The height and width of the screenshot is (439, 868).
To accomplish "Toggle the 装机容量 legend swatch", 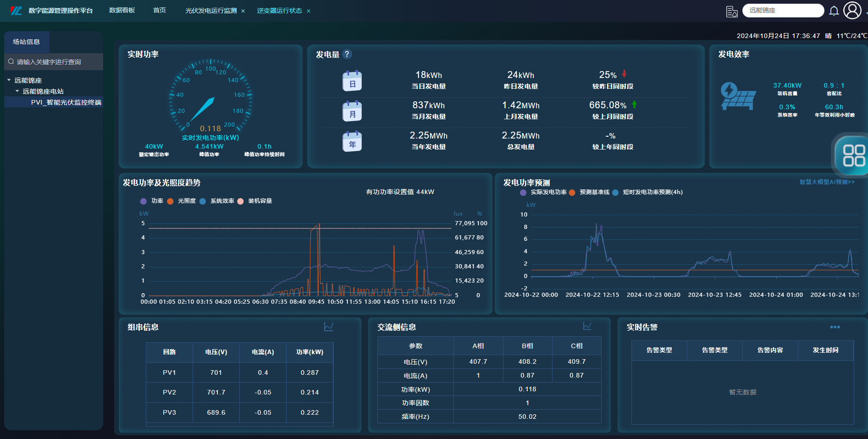I will 240,201.
